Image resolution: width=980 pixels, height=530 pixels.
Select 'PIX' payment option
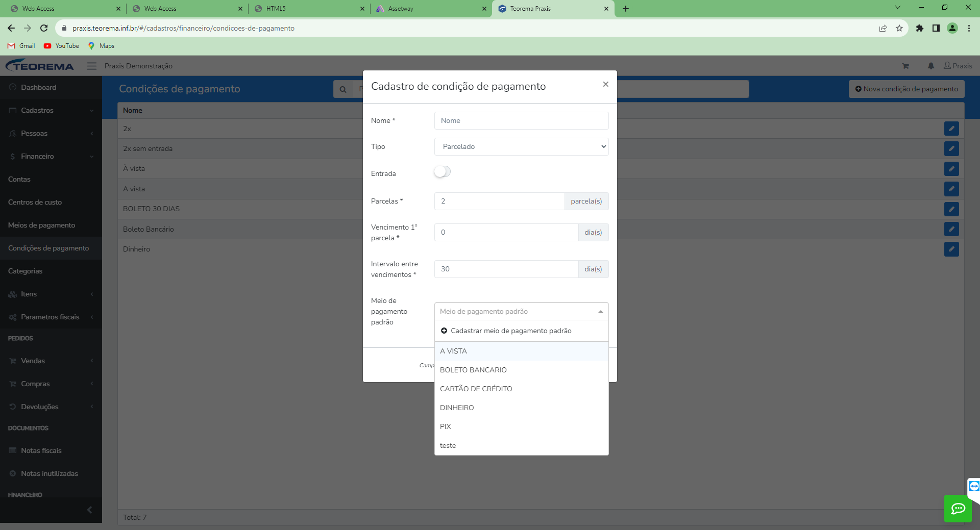point(521,426)
